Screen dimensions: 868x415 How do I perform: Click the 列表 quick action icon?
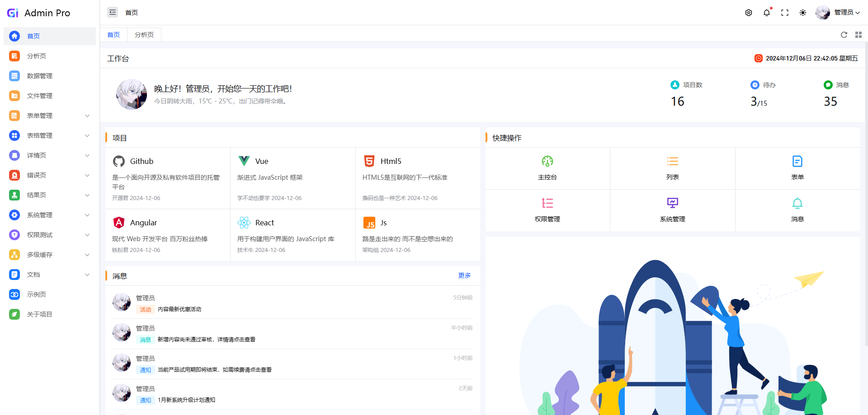click(673, 161)
